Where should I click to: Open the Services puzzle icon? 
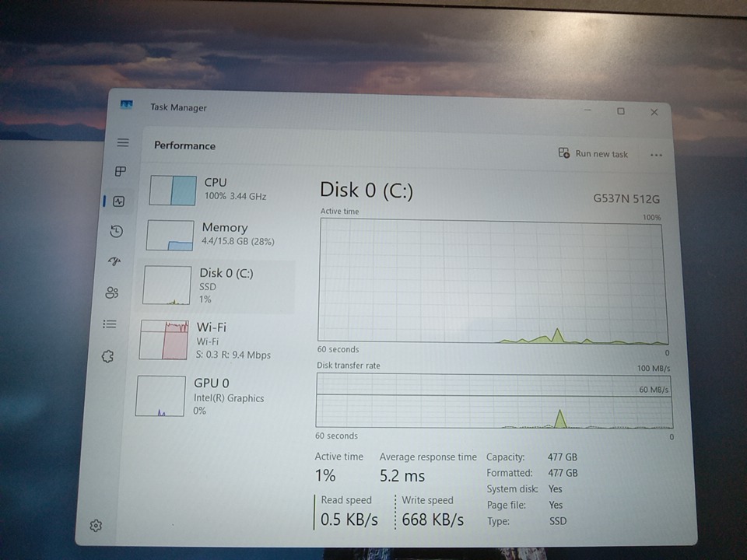(108, 356)
